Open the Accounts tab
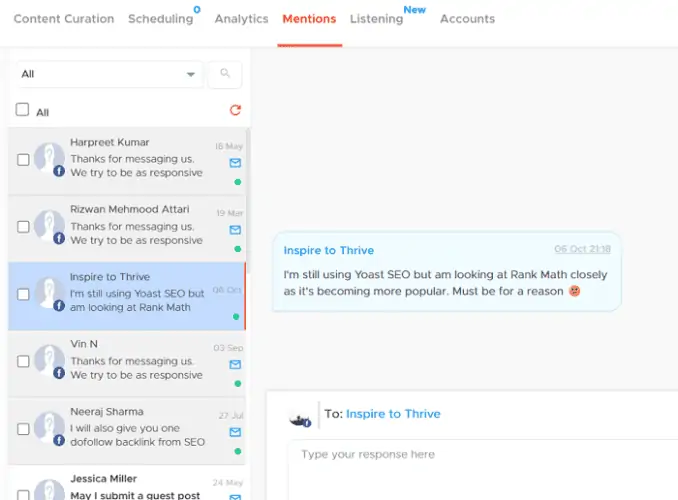Viewport: 678px width, 500px height. tap(467, 19)
